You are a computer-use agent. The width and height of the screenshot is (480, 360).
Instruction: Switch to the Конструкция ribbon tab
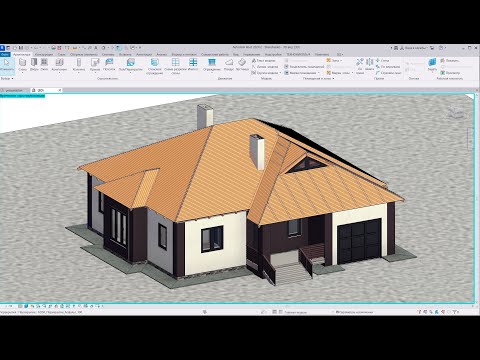tap(44, 54)
